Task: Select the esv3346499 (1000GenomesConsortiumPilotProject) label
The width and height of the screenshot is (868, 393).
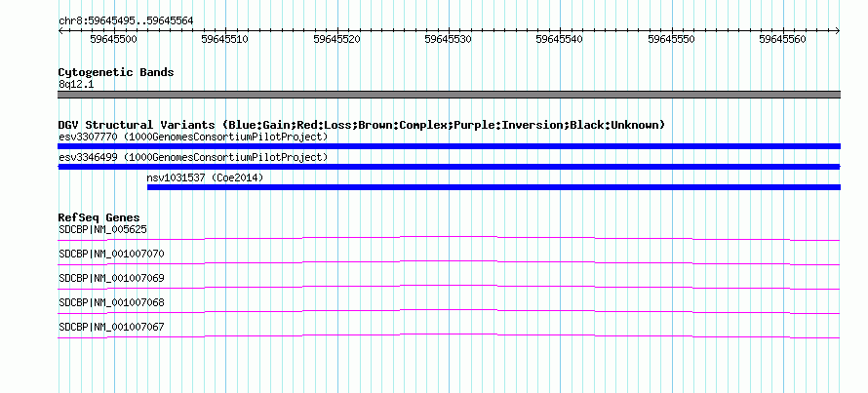Action: click(193, 158)
